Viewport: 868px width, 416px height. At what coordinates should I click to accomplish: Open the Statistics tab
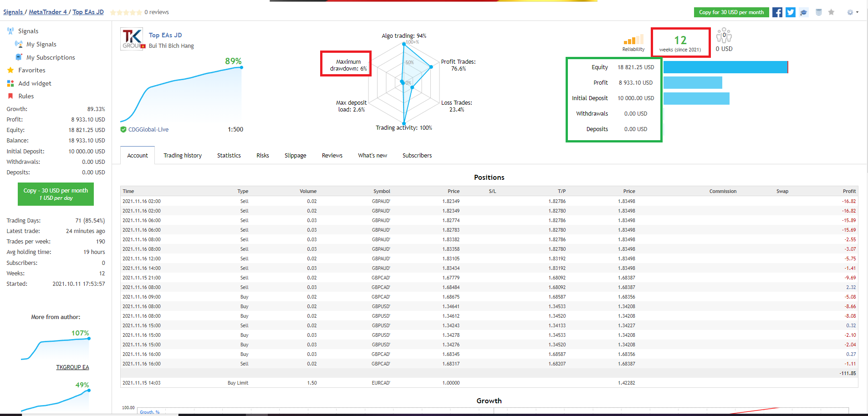[229, 155]
